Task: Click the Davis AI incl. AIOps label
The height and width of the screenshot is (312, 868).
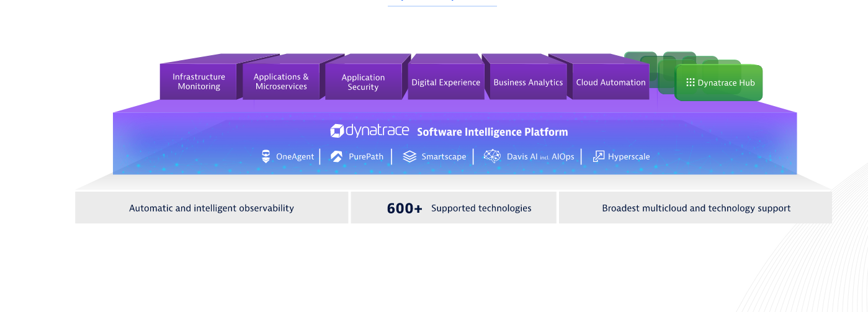Action: coord(540,157)
